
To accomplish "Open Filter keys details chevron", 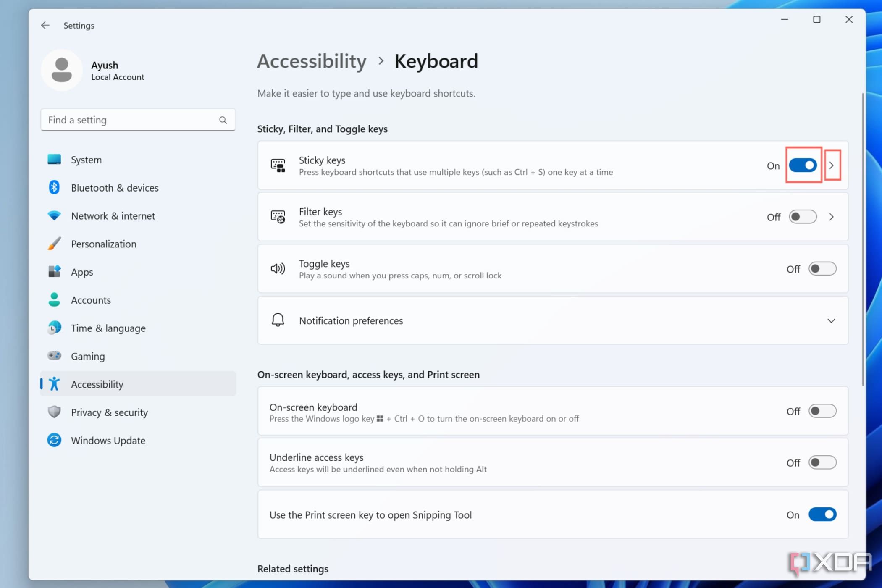I will (832, 217).
